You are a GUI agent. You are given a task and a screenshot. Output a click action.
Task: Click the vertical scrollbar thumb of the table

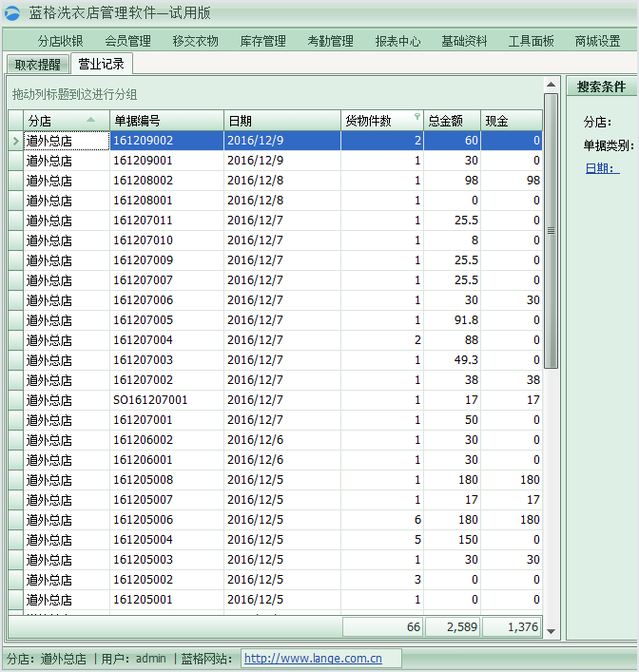point(551,228)
